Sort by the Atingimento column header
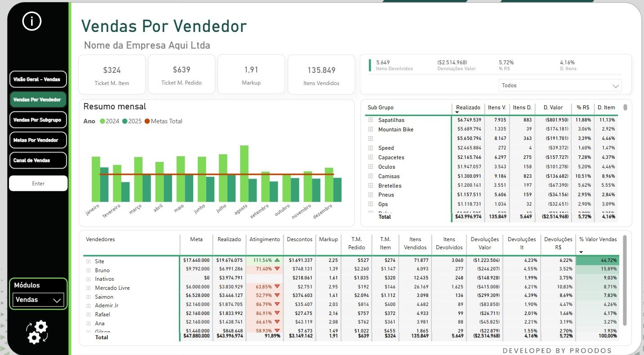This screenshot has width=644, height=355. pyautogui.click(x=265, y=239)
